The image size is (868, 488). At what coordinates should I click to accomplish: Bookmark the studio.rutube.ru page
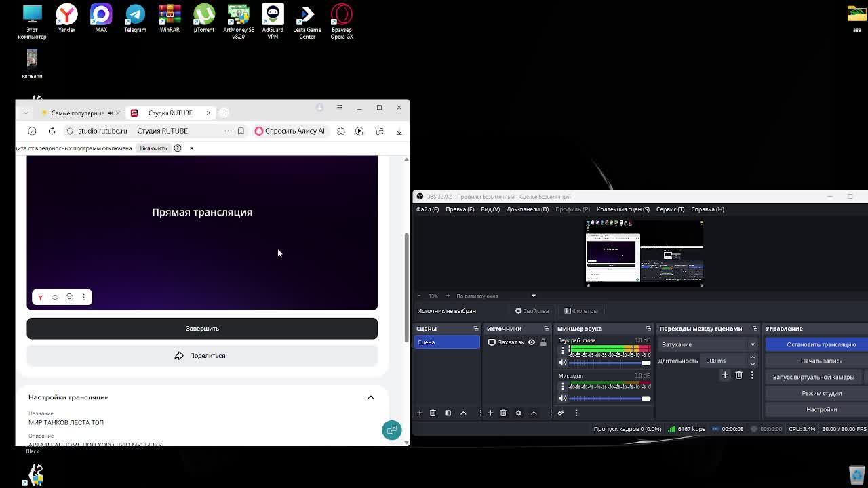coord(241,131)
